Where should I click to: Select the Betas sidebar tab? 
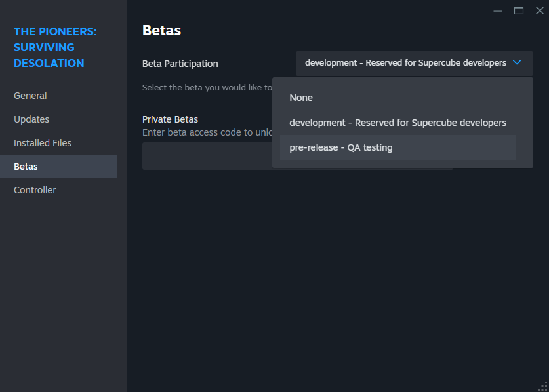[x=26, y=167]
